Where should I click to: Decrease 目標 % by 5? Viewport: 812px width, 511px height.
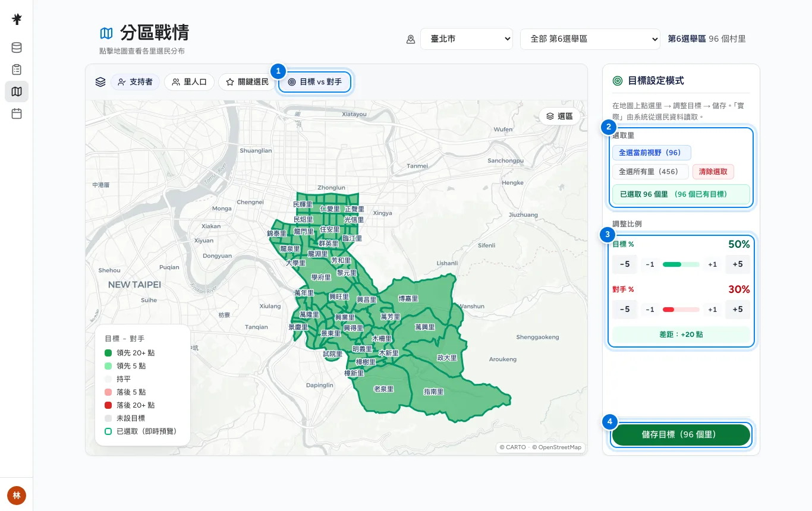pyautogui.click(x=625, y=264)
